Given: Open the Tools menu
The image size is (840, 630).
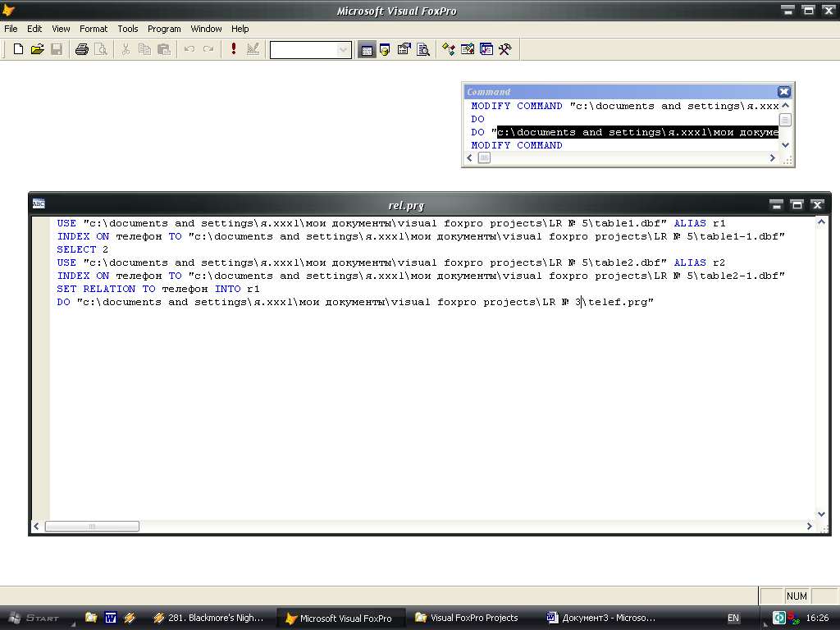Looking at the screenshot, I should tap(127, 29).
